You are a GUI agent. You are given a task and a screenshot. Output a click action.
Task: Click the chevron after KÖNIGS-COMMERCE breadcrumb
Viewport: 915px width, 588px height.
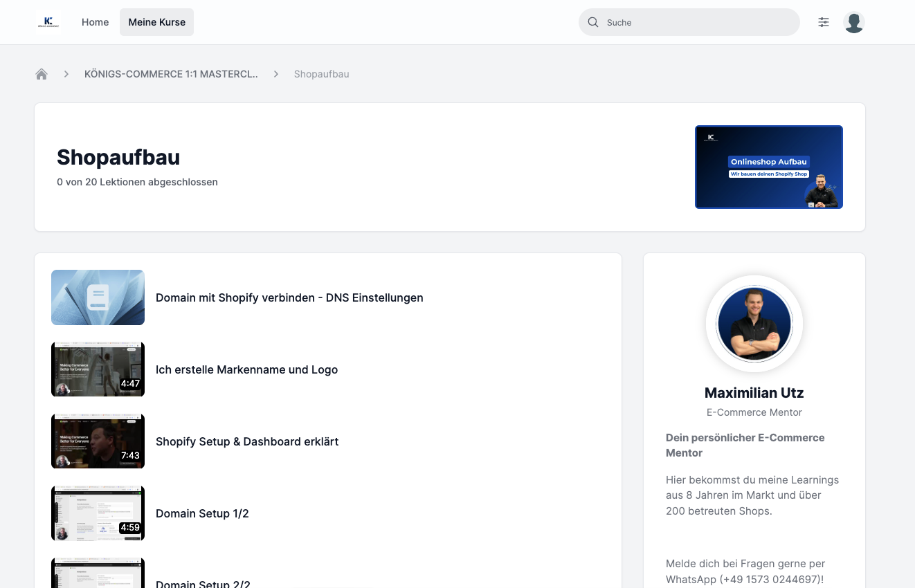(x=275, y=73)
